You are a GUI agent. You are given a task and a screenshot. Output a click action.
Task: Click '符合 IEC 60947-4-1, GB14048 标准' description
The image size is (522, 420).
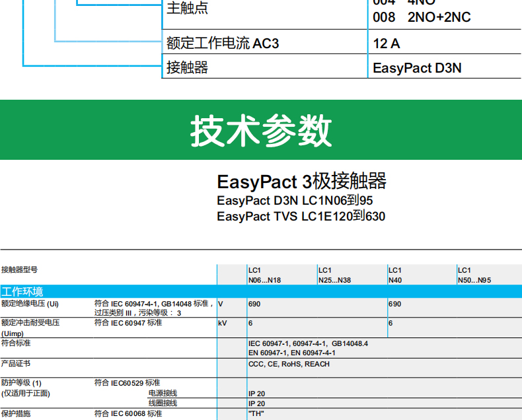[x=154, y=304]
